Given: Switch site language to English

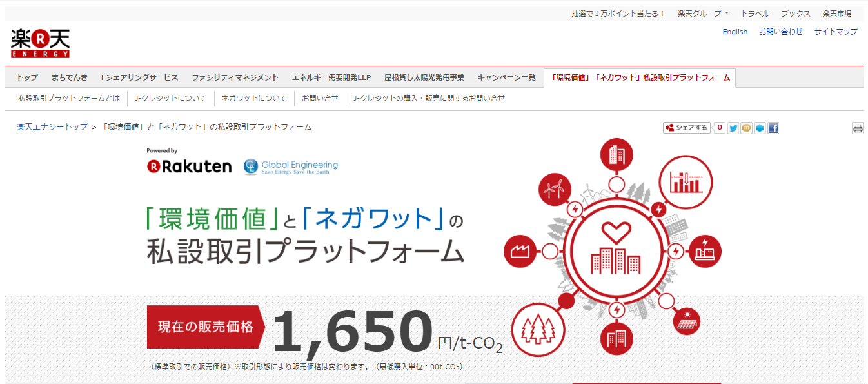Looking at the screenshot, I should pos(735,32).
